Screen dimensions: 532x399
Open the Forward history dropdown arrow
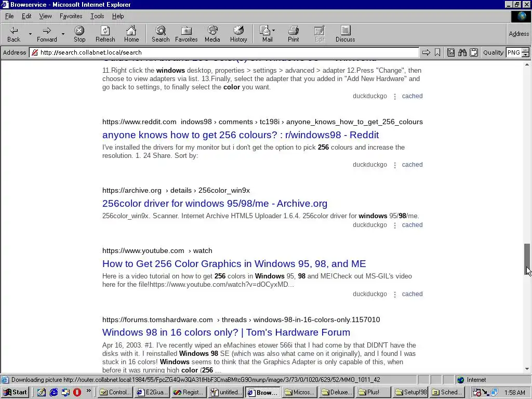click(63, 34)
